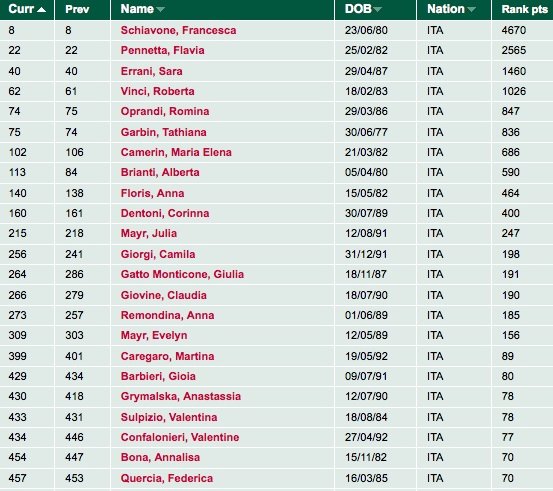The width and height of the screenshot is (553, 491).
Task: Open Garbin, Tathiana player page
Action: (164, 132)
